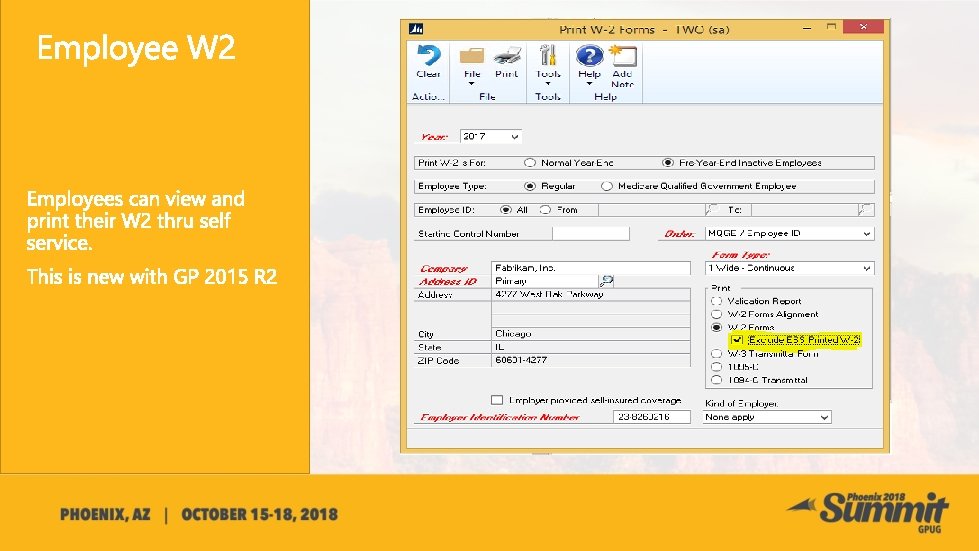Click the Starting Control Number field
The image size is (979, 551).
(x=591, y=233)
